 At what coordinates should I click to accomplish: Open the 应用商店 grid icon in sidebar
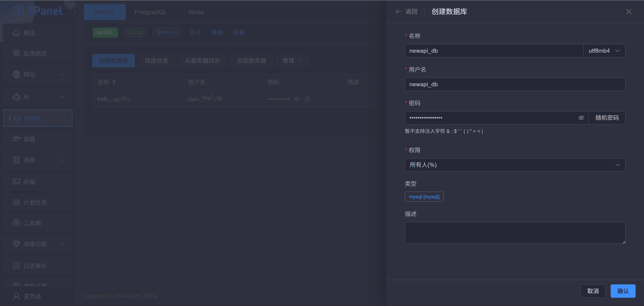[16, 53]
